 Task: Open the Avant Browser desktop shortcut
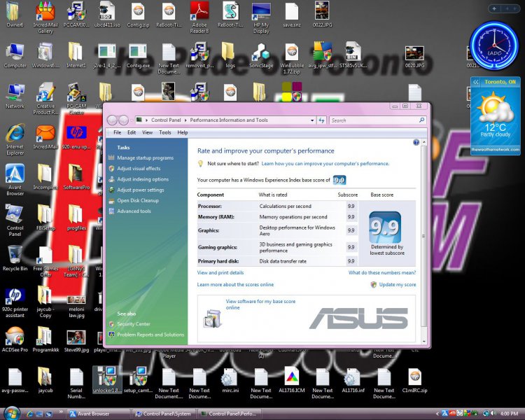pos(15,180)
